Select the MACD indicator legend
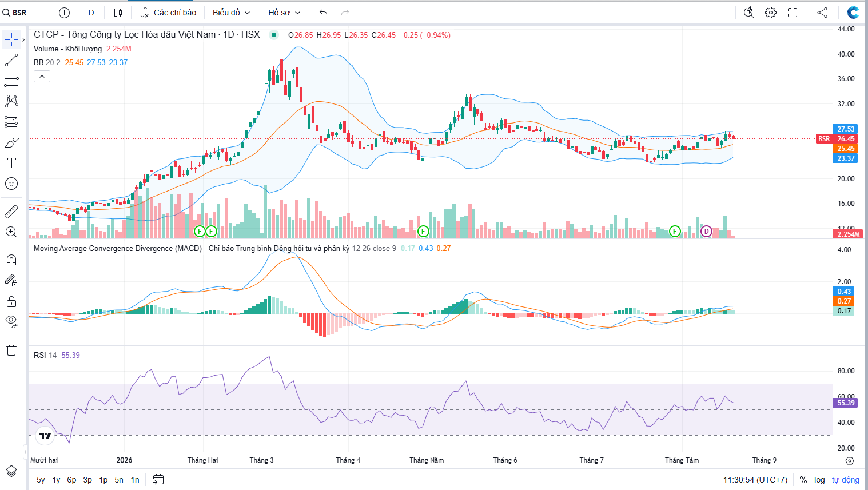 [191, 249]
